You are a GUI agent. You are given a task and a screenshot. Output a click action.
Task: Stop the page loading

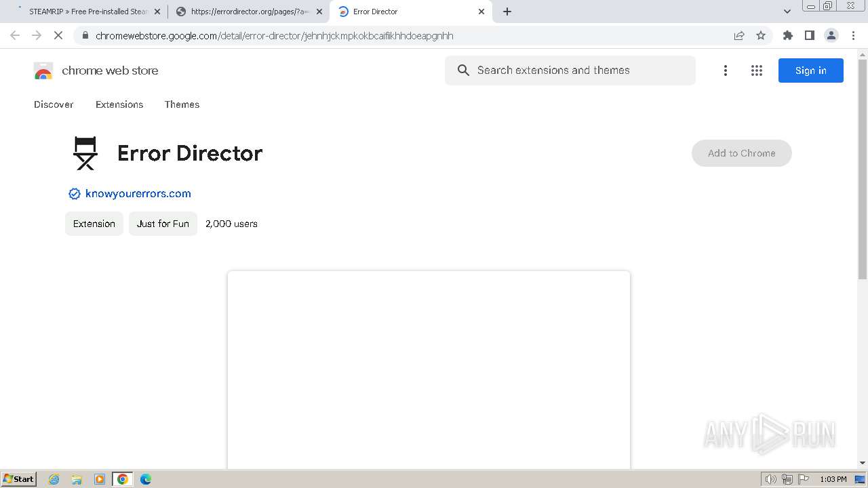58,35
